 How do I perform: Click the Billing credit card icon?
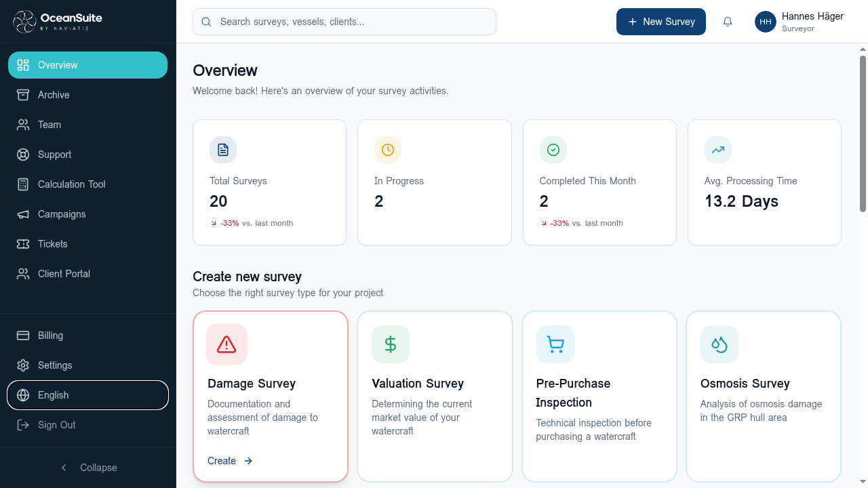click(23, 335)
